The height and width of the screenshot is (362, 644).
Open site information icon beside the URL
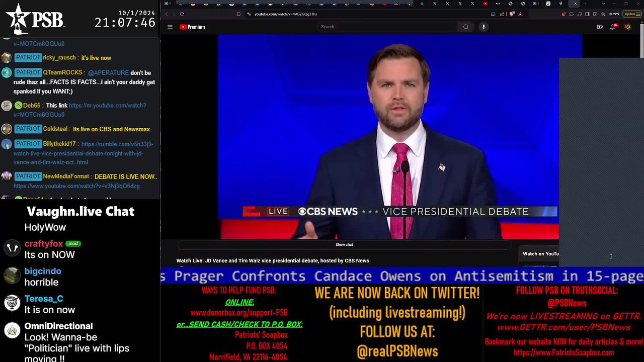point(249,14)
